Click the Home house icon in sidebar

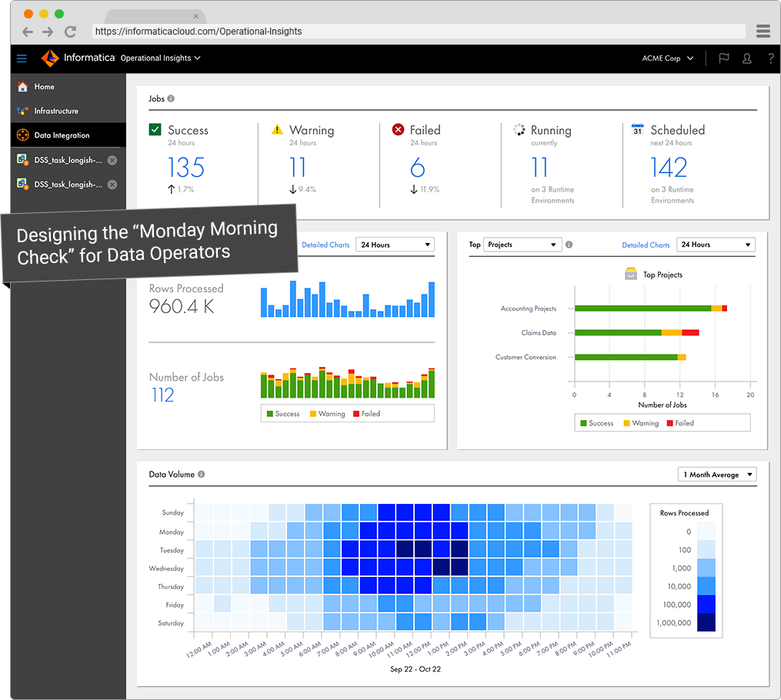click(x=22, y=87)
